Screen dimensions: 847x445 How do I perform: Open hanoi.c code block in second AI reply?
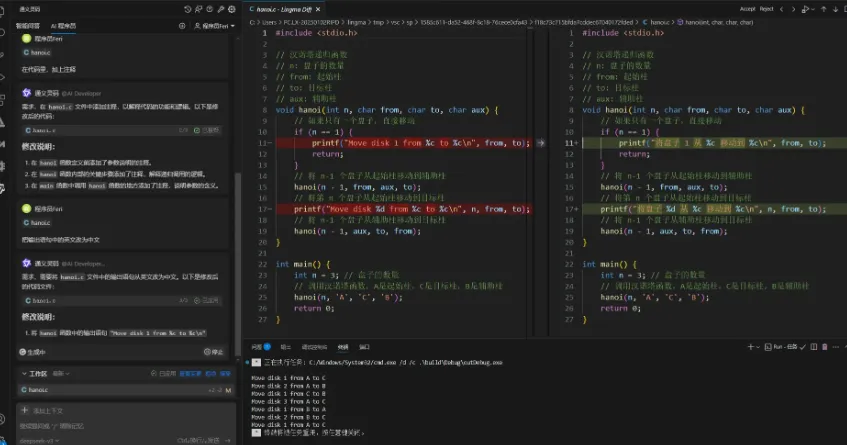(121, 300)
